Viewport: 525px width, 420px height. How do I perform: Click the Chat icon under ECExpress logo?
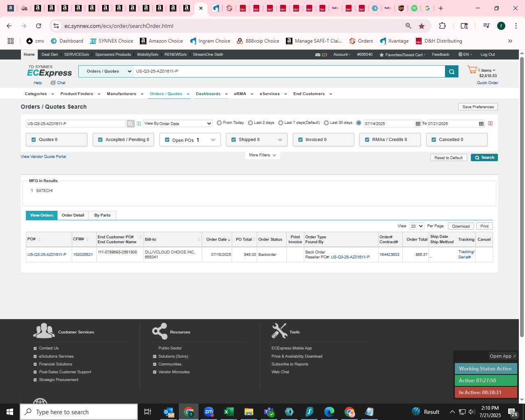53,83
